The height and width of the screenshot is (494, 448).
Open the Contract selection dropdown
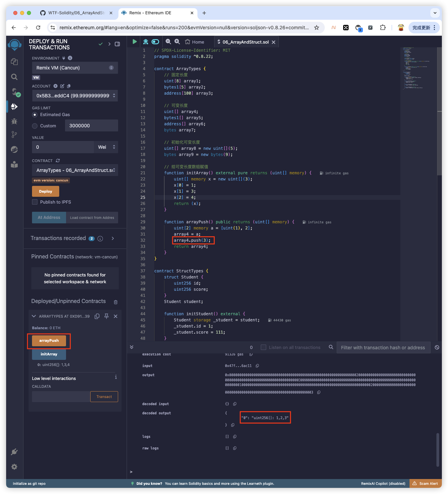75,170
